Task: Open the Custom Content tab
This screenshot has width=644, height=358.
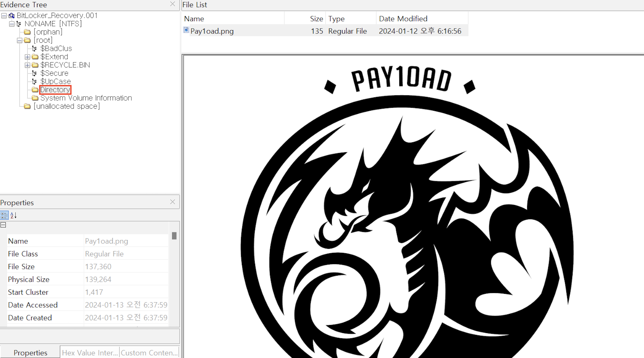Action: point(149,352)
